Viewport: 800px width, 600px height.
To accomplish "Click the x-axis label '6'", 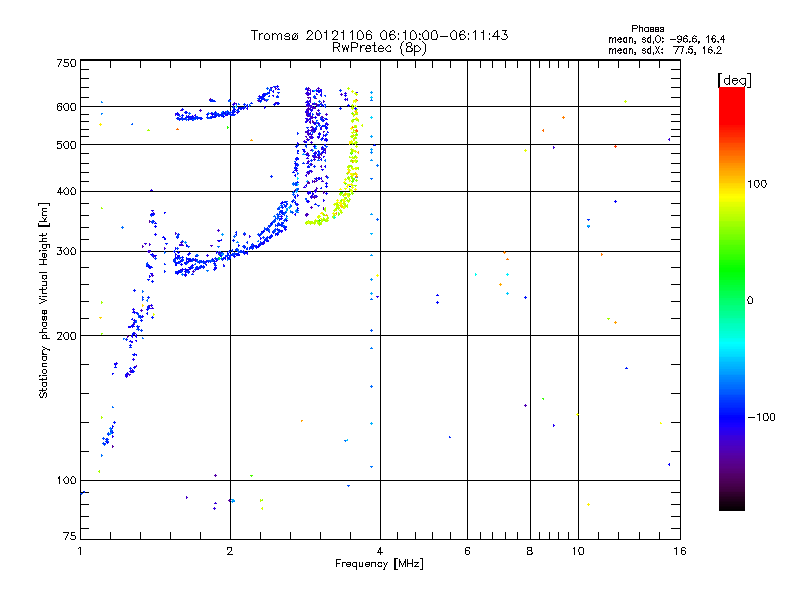I will [x=467, y=551].
